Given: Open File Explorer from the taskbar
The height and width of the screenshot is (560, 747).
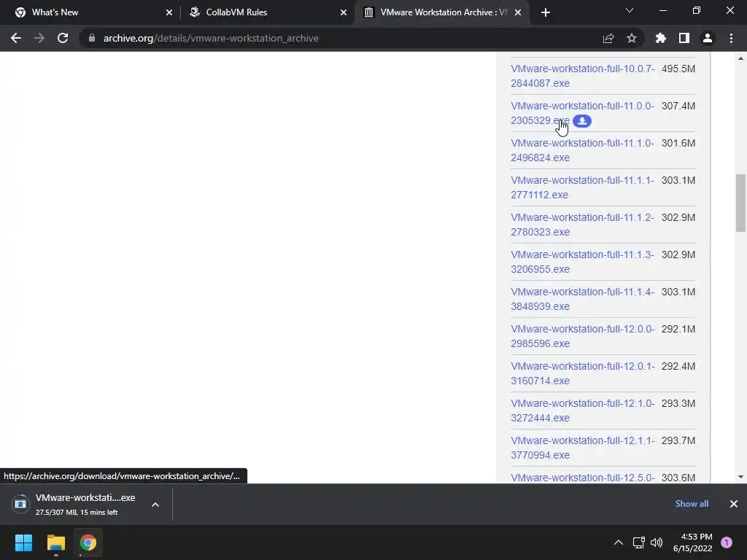Looking at the screenshot, I should [55, 542].
